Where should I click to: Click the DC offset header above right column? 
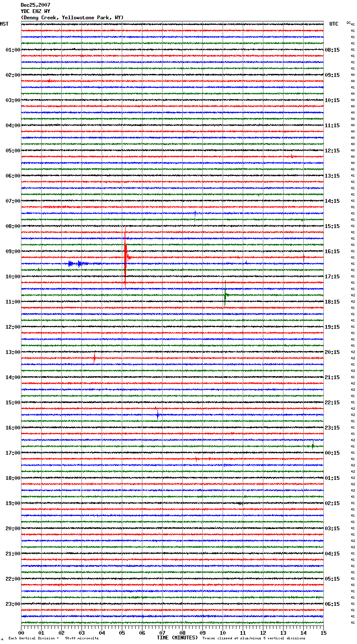(349, 23)
